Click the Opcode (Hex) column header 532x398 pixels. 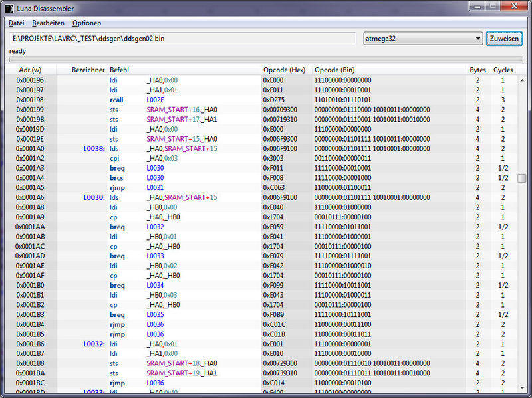(x=284, y=70)
